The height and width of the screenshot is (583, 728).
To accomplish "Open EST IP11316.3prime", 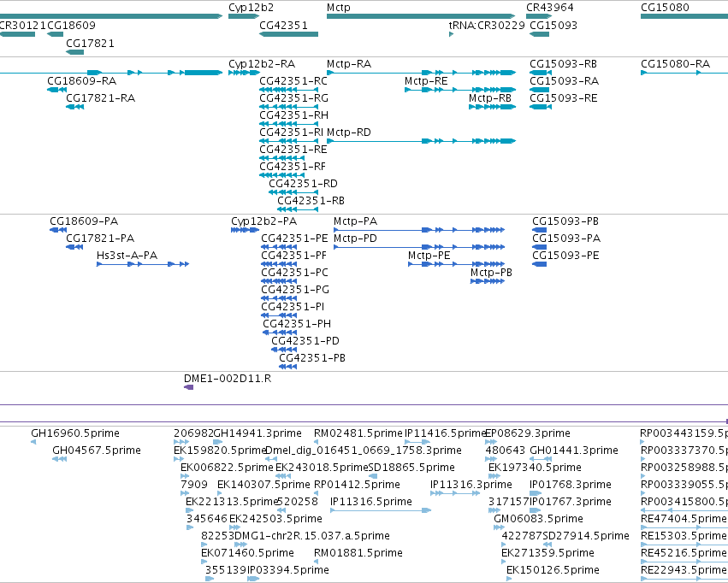I will click(471, 486).
